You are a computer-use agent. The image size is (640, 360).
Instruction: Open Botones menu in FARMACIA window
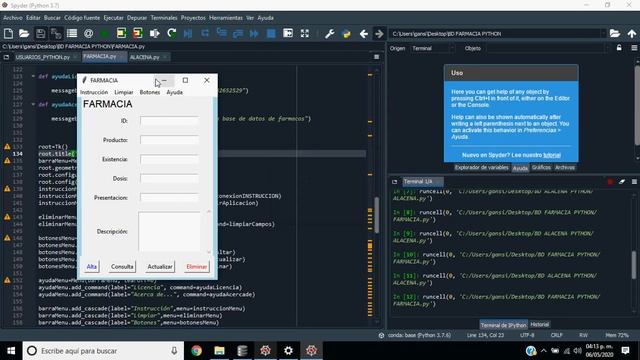pos(150,92)
